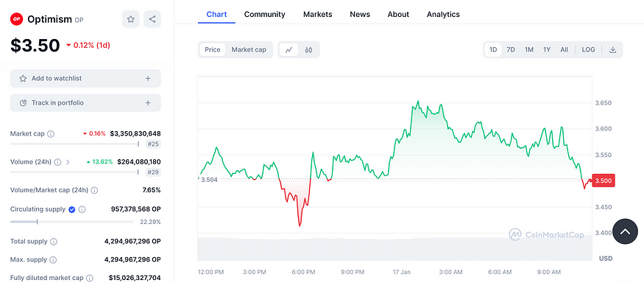Click the share icon next to Optimism
Screen dimensions: 644x283
(x=152, y=19)
